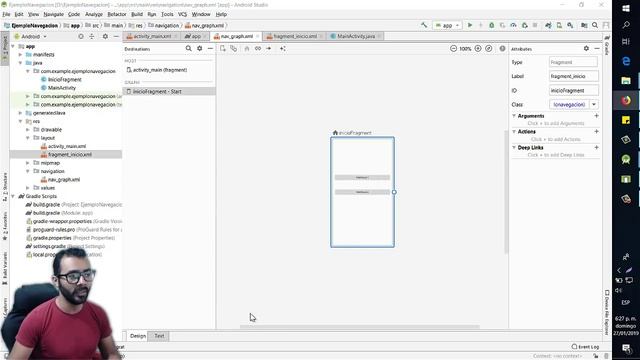
Task: Click the Nest Into New Graph icon
Action: point(233,49)
